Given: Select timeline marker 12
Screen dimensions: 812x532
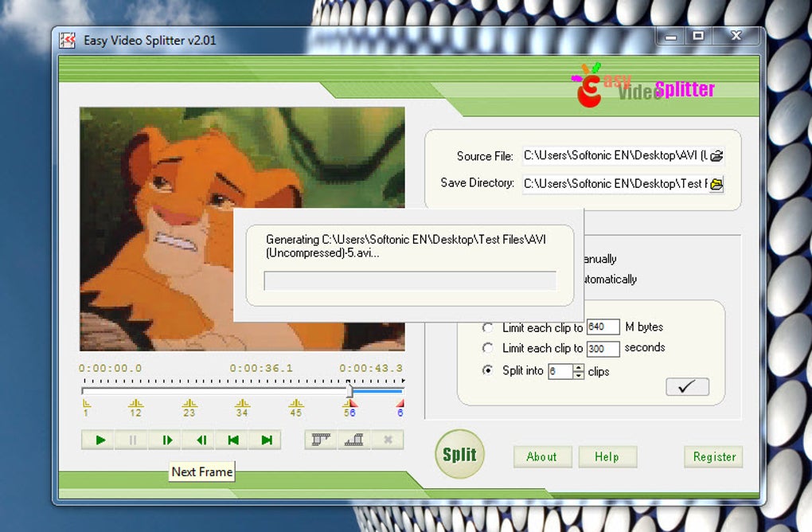Looking at the screenshot, I should tap(135, 408).
